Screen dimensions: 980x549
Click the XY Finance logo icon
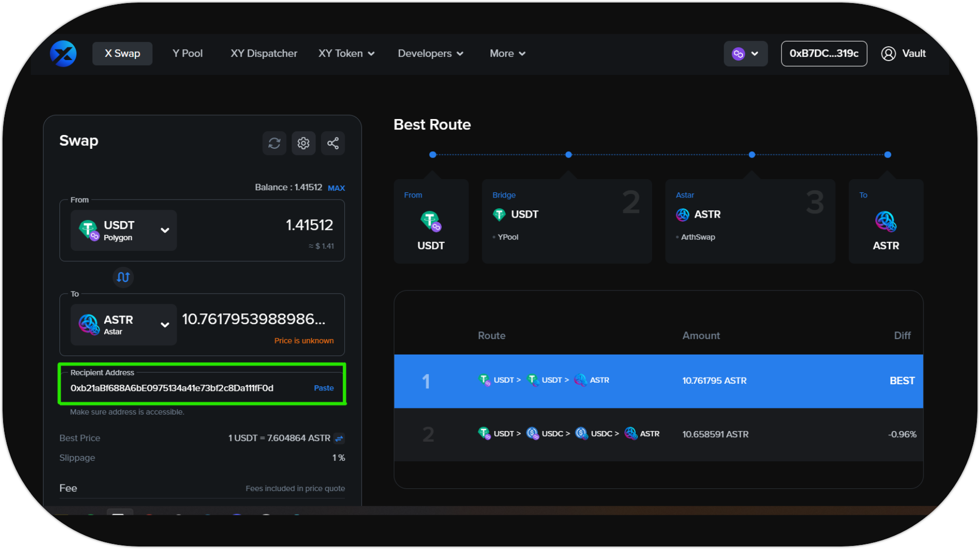pos(63,54)
